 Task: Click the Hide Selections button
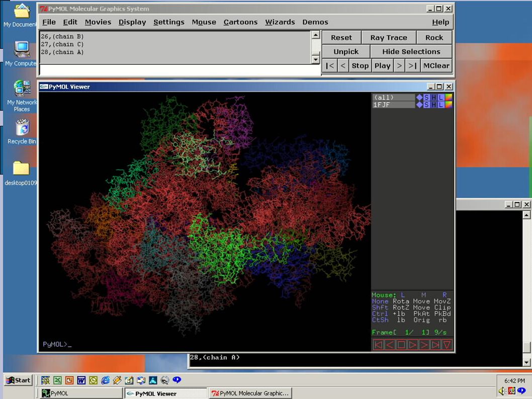pos(411,52)
